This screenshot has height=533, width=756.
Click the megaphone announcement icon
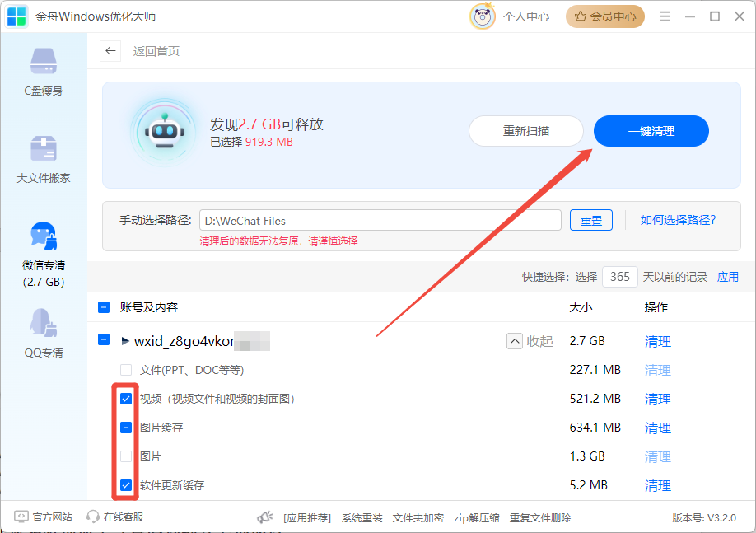(x=264, y=517)
